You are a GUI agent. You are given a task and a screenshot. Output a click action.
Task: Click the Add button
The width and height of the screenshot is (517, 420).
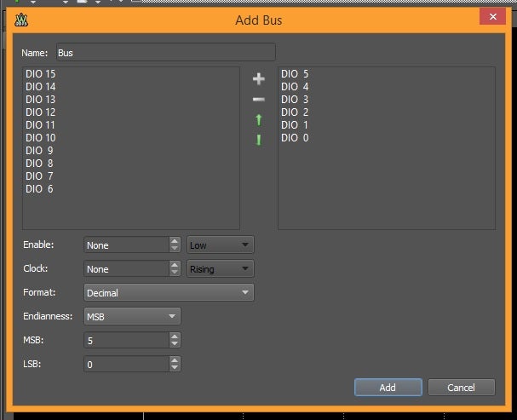[388, 388]
